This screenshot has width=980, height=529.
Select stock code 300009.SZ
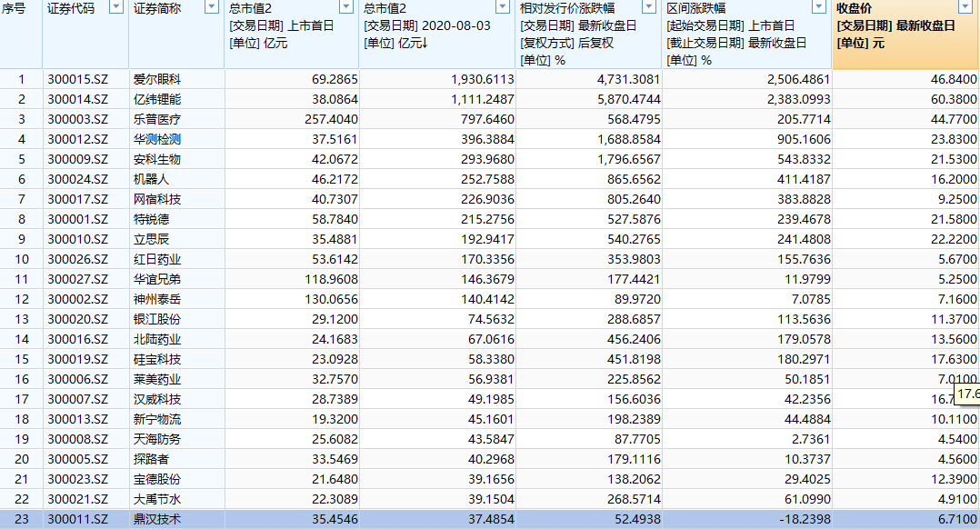pos(77,159)
